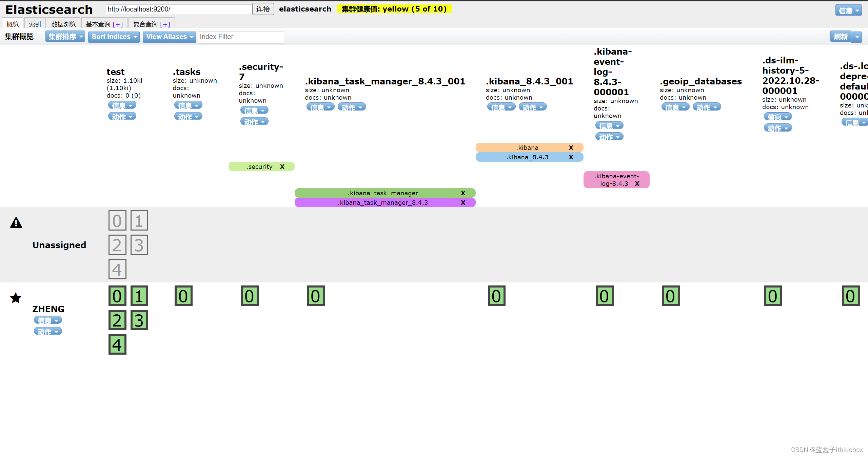Open the 索引 tab
This screenshot has width=868, height=456.
click(x=35, y=24)
